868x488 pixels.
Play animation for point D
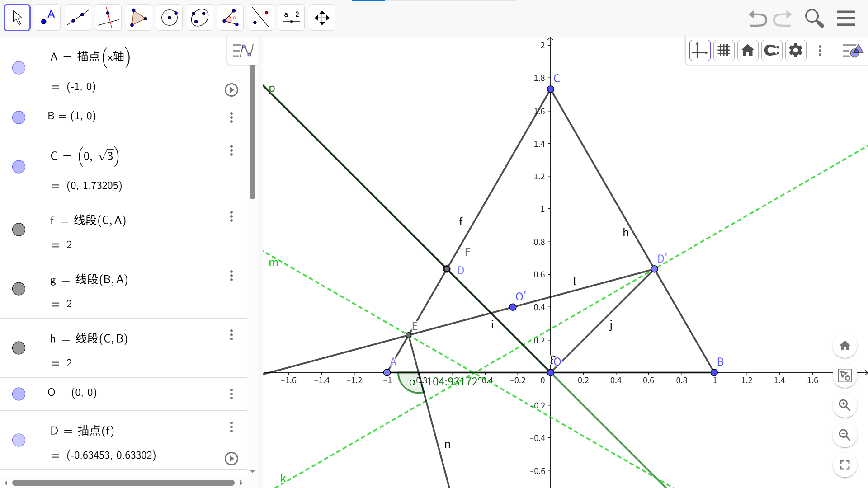[x=231, y=459]
